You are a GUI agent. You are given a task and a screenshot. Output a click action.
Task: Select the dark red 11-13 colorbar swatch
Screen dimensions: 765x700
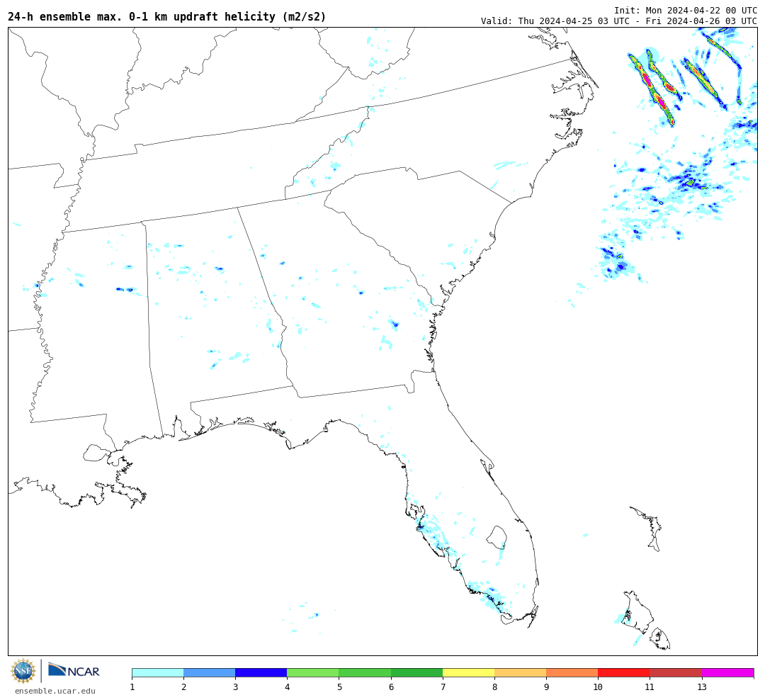(676, 673)
